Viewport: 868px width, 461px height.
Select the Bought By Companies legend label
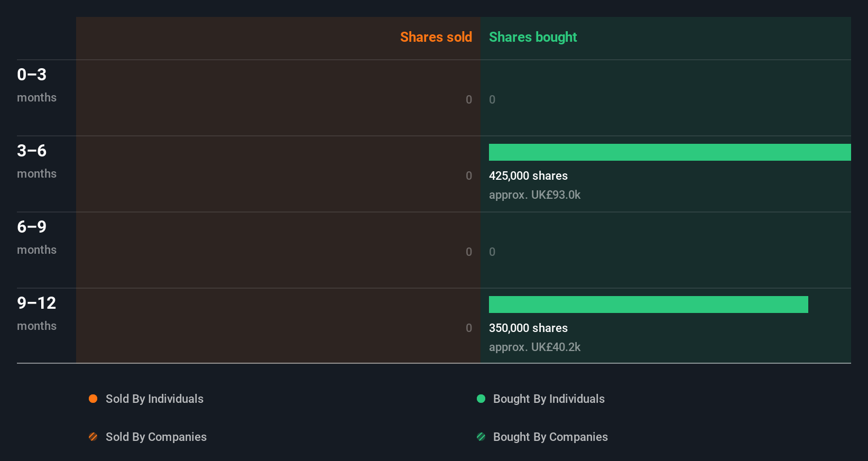point(550,437)
